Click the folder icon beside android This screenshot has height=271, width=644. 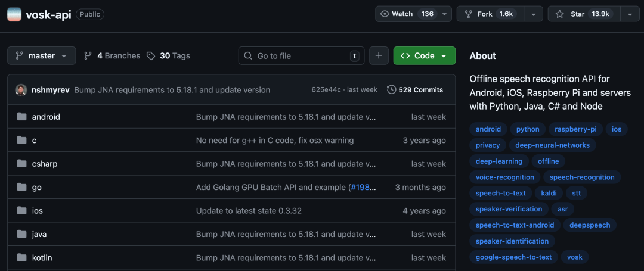(x=22, y=117)
